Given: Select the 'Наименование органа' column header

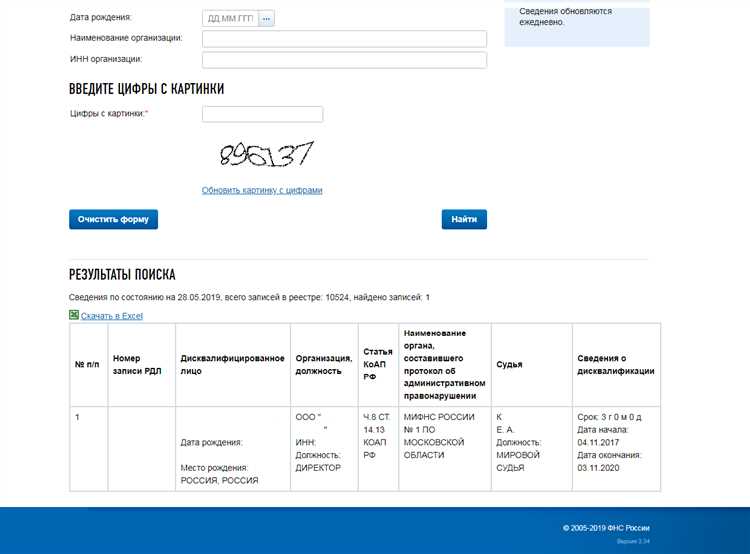Looking at the screenshot, I should [x=445, y=365].
